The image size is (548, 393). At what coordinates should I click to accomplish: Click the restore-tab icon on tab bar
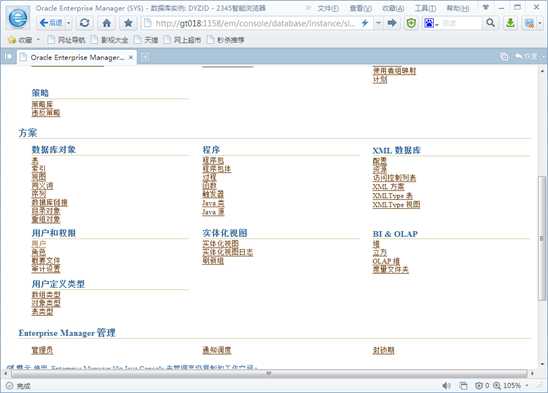point(504,57)
